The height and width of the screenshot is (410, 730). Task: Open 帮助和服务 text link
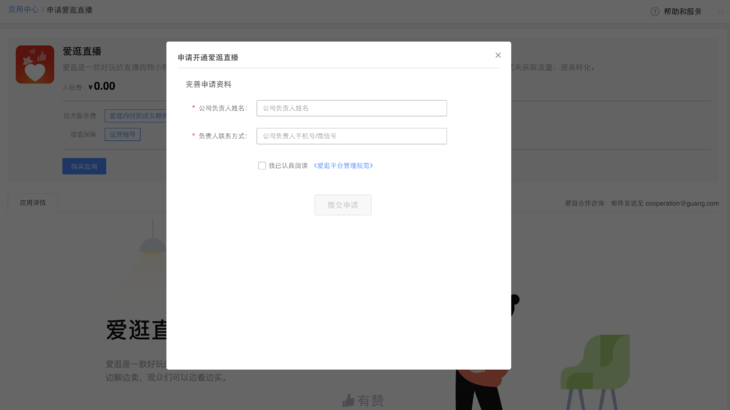(683, 12)
